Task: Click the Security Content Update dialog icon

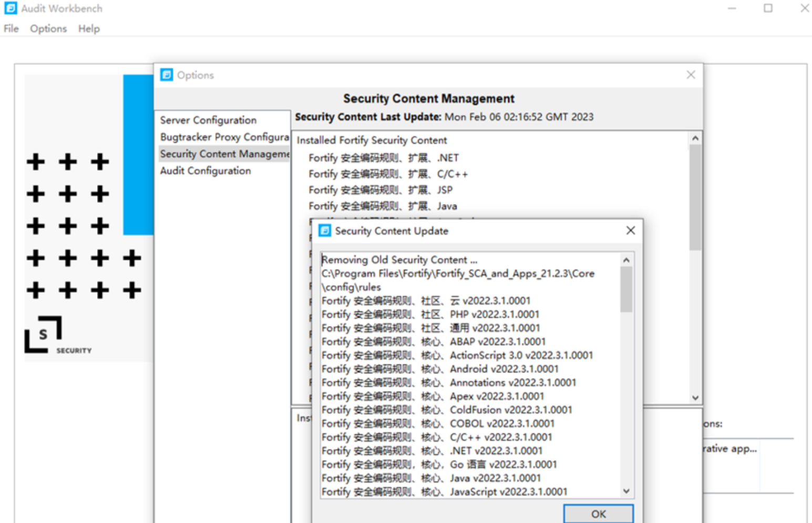Action: point(325,231)
